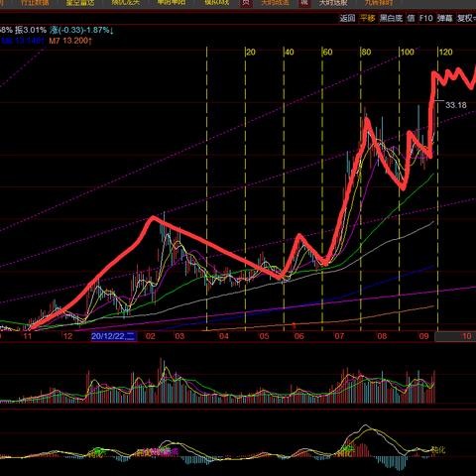This screenshot has width=476, height=476.
Task: Select the 120 cycle line marker
Action: (x=445, y=53)
